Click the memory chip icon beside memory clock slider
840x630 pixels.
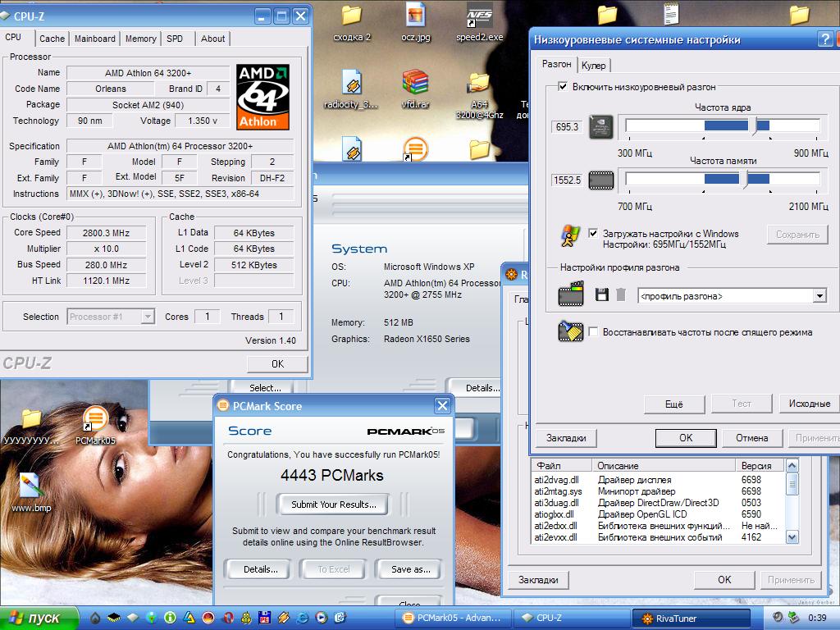[x=601, y=180]
